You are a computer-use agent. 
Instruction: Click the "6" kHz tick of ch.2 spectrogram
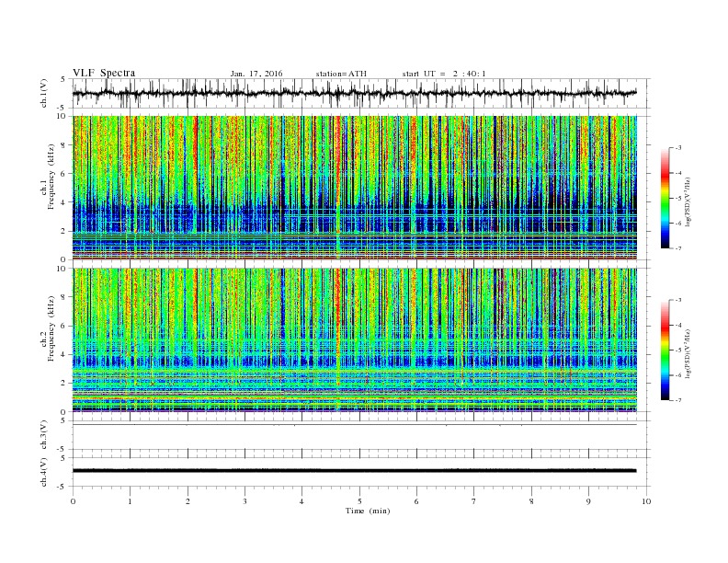click(x=64, y=326)
